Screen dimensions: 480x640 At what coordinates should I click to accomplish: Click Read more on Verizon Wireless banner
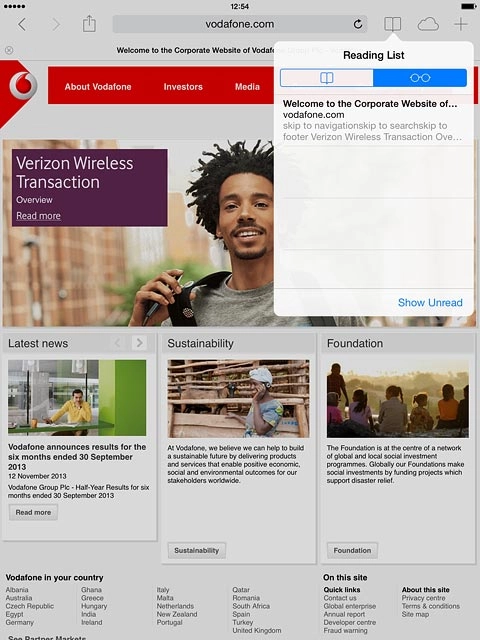(x=38, y=216)
